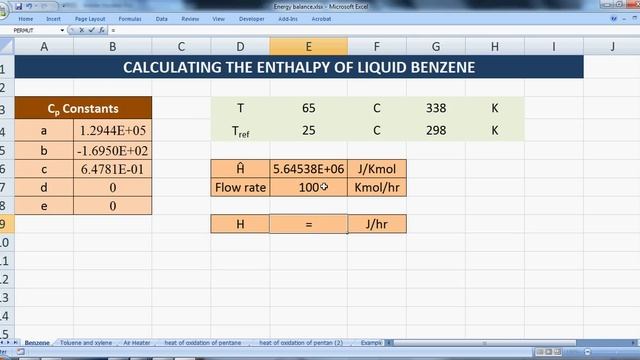Select constant a value 1.2944E+05
This screenshot has height=360, width=640.
113,131
